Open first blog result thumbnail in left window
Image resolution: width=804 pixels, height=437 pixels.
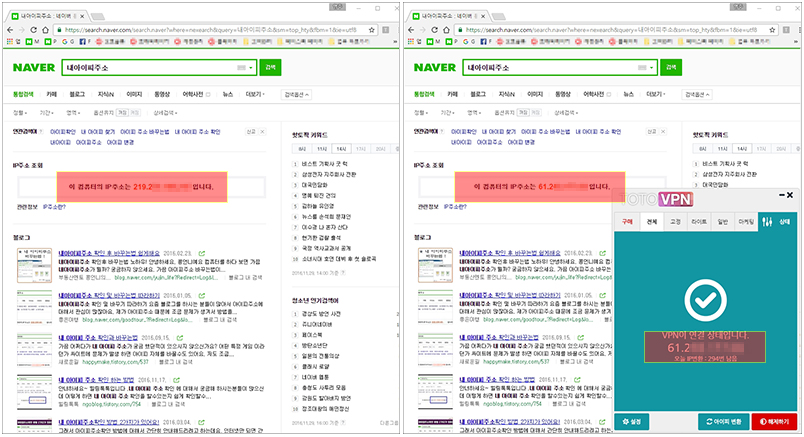click(x=34, y=266)
